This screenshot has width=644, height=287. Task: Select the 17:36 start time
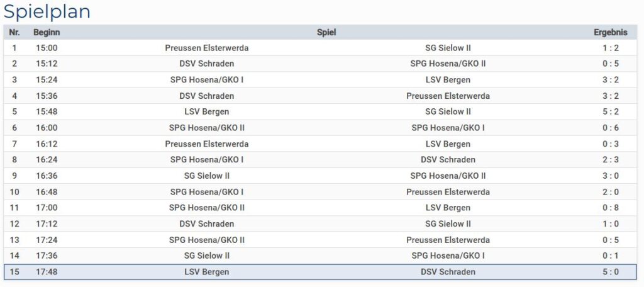(47, 256)
